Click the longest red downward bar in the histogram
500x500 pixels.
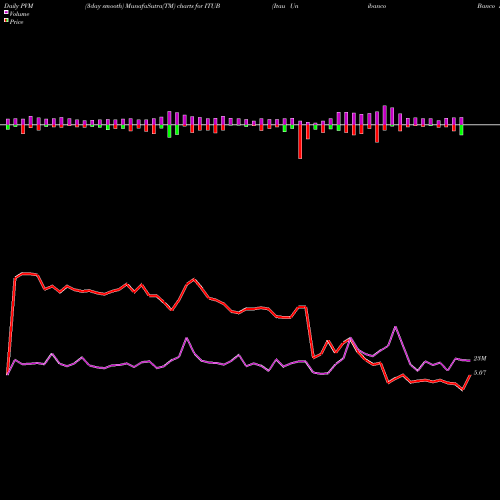point(300,142)
